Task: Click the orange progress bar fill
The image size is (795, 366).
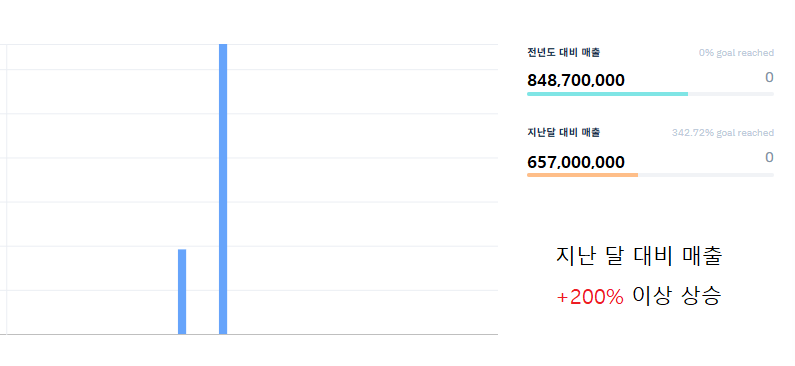Action: point(583,175)
